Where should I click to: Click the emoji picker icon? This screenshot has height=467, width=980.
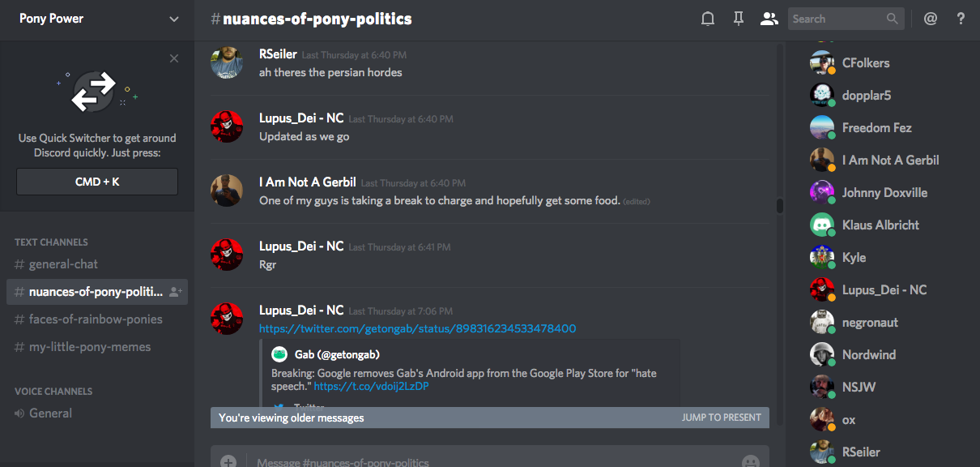pos(751,461)
